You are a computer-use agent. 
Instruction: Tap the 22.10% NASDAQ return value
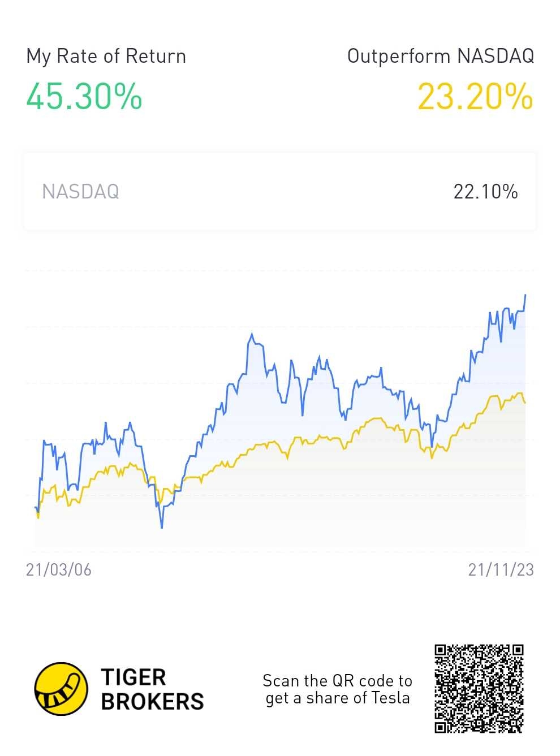(485, 192)
